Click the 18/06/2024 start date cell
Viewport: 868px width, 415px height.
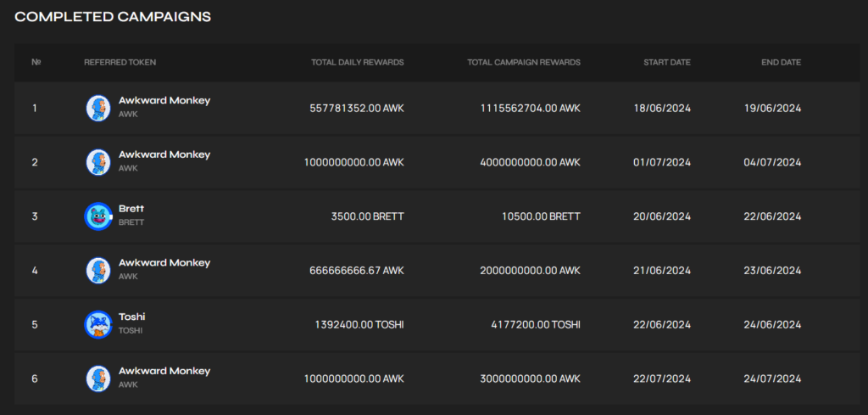click(x=662, y=108)
